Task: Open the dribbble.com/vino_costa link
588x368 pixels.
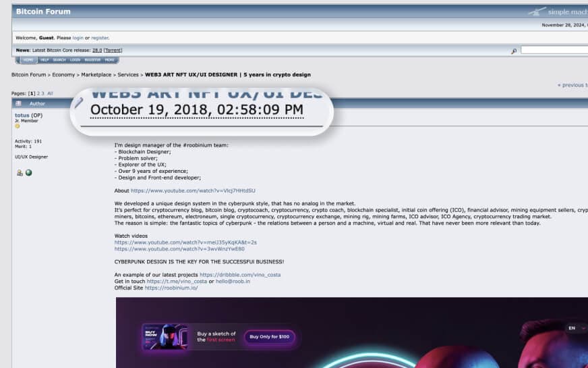Action: [x=240, y=275]
